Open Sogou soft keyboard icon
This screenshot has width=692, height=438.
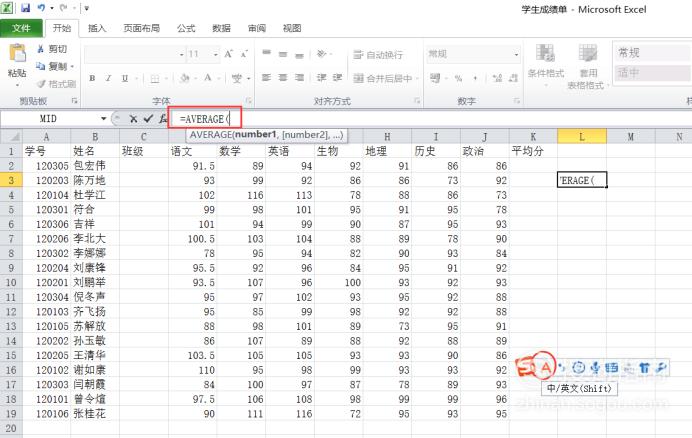611,367
